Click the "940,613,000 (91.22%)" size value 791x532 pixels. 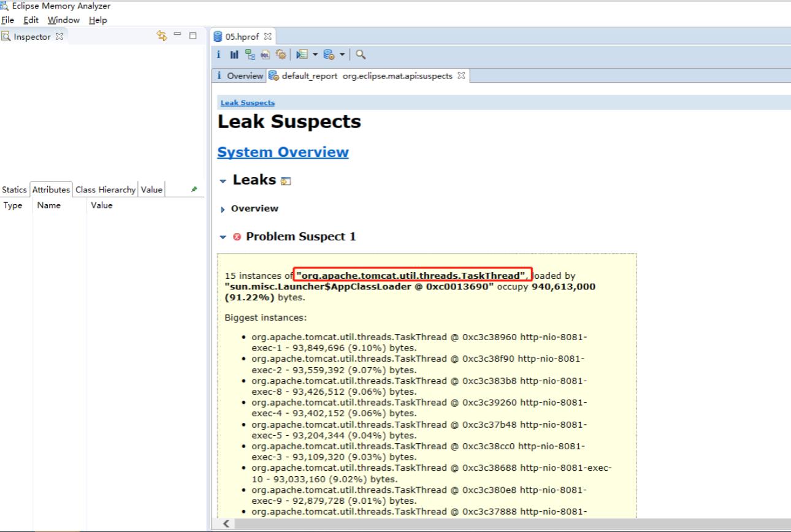410,292
